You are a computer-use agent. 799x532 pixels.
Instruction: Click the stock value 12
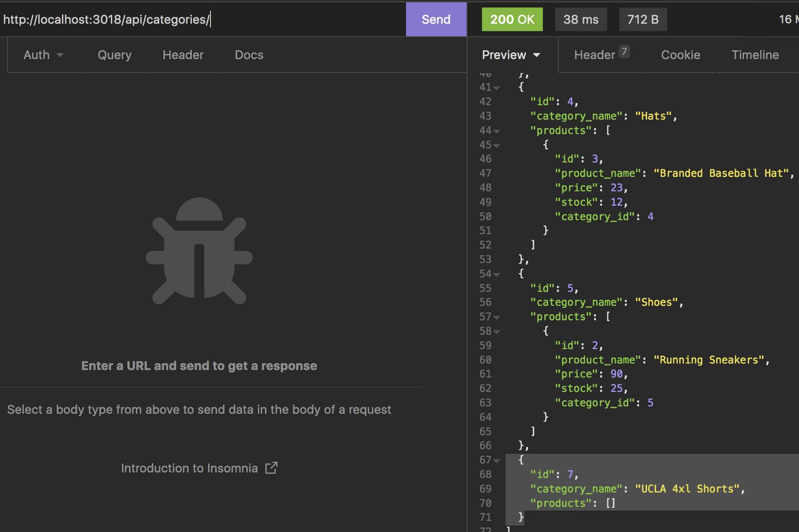pyautogui.click(x=616, y=202)
